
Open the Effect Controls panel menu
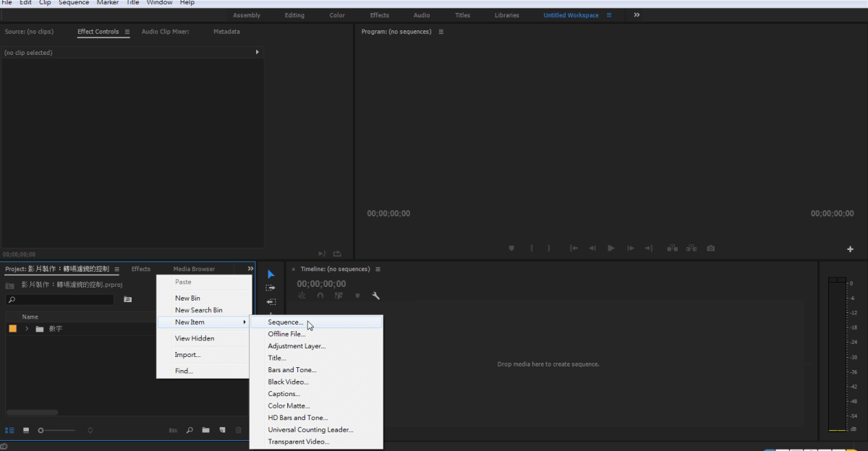(127, 32)
